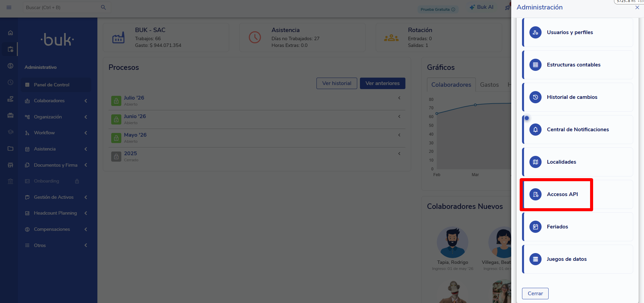The height and width of the screenshot is (303, 644).
Task: Click the lock icon beside Onboarding
Action: [x=77, y=181]
